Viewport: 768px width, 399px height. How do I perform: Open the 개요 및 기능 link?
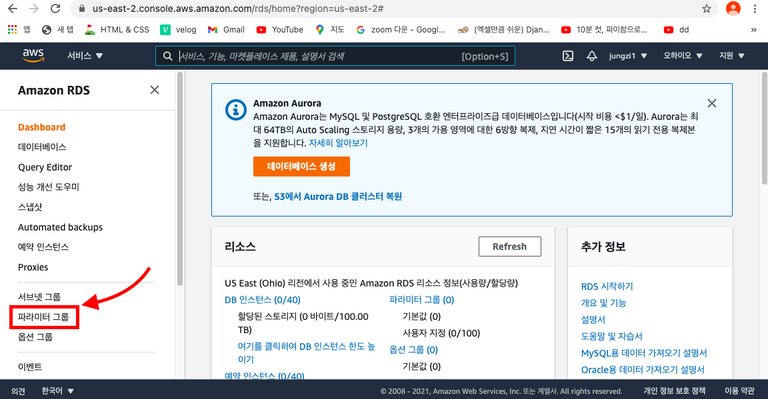click(603, 303)
